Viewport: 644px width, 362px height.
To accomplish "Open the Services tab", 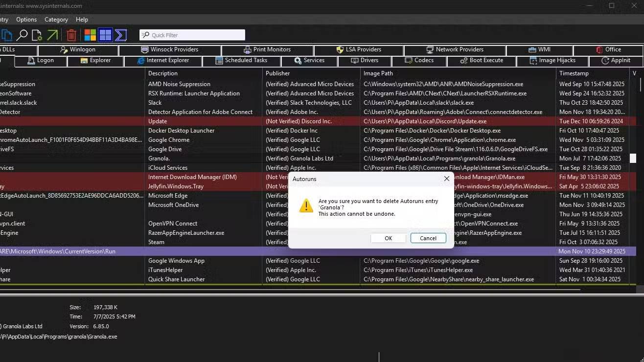I will click(309, 60).
